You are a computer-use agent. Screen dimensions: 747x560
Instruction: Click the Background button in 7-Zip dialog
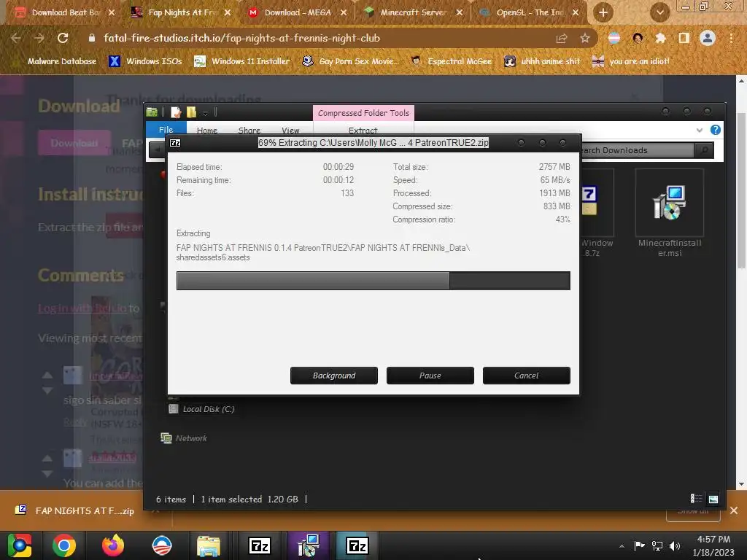pyautogui.click(x=334, y=376)
